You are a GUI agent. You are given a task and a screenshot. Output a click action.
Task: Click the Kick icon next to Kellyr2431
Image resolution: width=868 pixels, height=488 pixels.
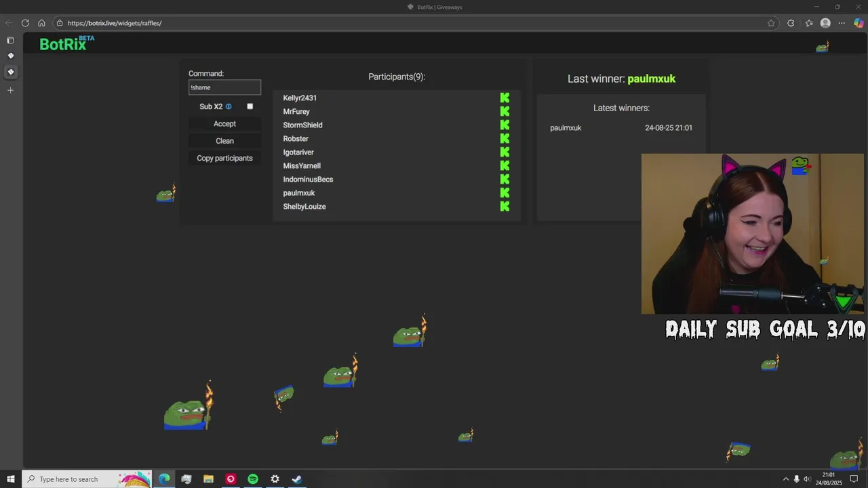(505, 98)
